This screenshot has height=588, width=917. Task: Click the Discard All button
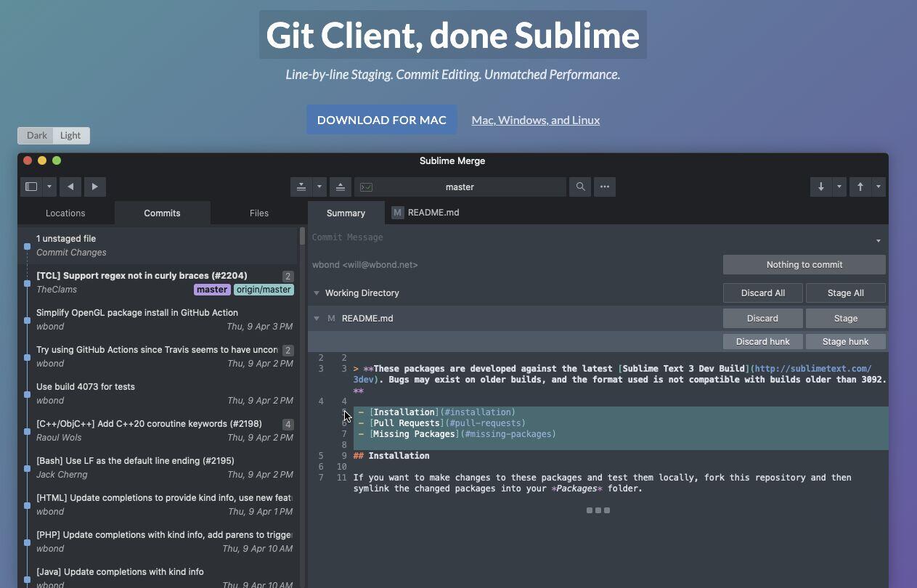click(763, 293)
